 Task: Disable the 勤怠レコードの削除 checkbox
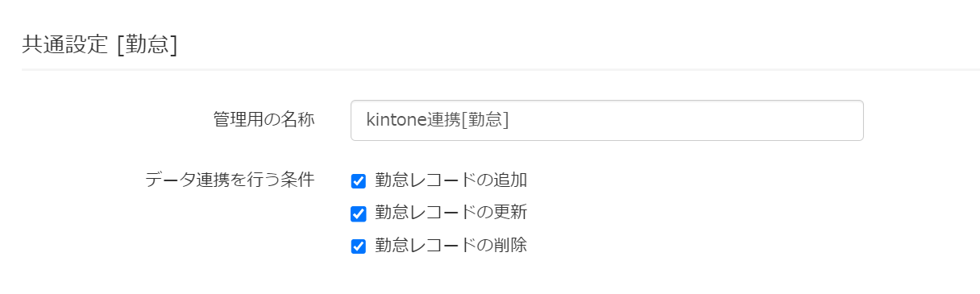359,246
